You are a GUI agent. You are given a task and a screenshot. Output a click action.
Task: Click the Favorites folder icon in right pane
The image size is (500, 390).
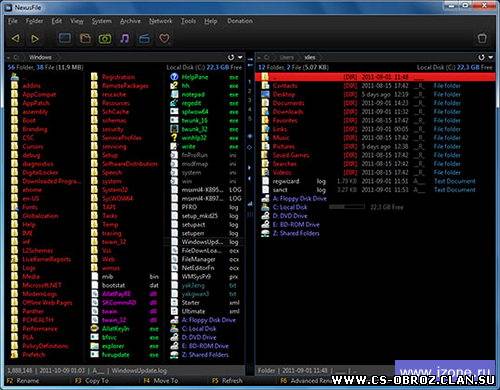click(x=265, y=120)
